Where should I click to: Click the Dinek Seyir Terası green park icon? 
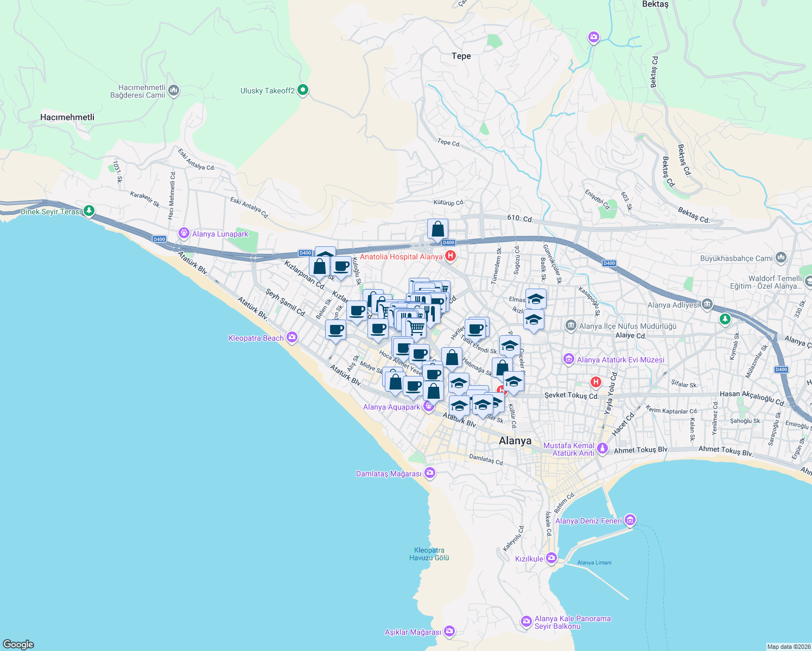point(89,211)
